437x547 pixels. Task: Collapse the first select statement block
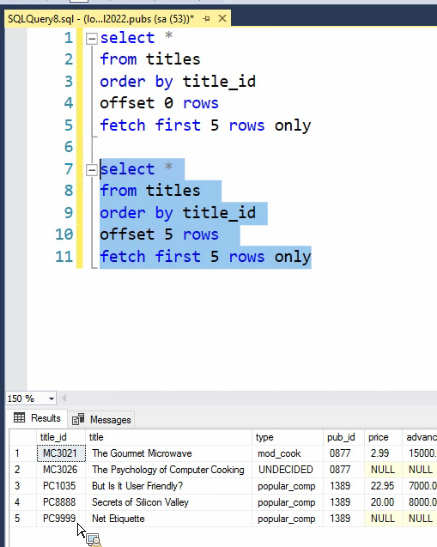coord(92,39)
